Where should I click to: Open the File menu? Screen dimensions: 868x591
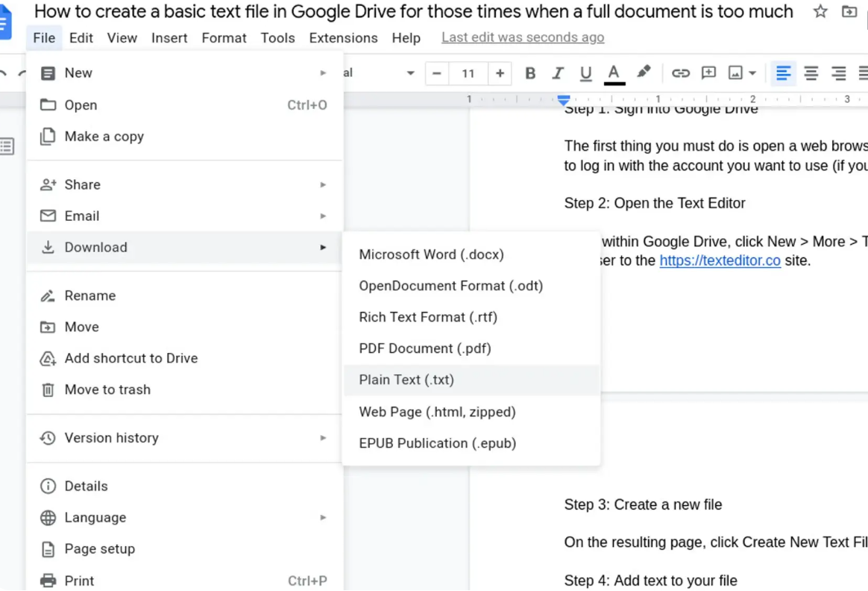[x=44, y=37]
